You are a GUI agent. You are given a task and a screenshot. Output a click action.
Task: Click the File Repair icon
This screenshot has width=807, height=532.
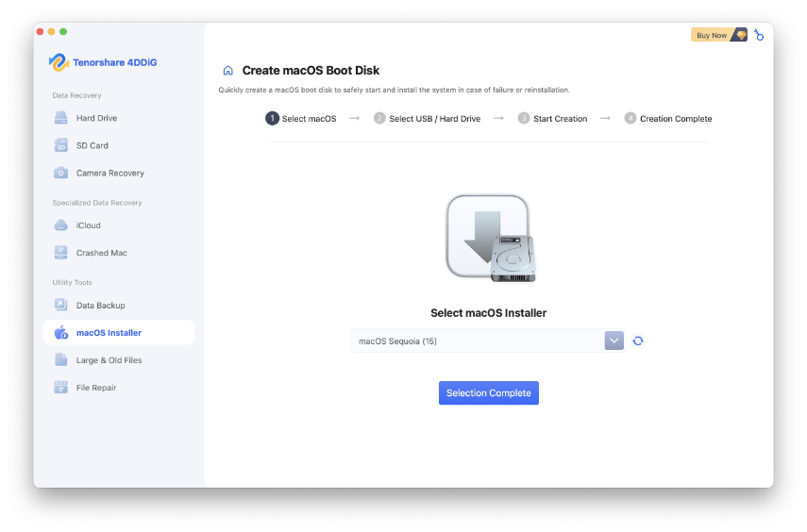[60, 388]
